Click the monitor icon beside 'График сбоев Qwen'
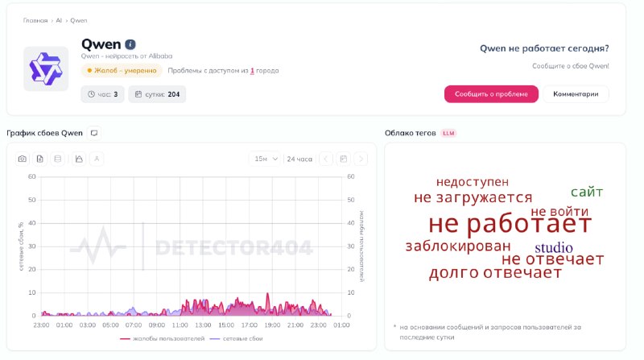The image size is (644, 360). 94,133
